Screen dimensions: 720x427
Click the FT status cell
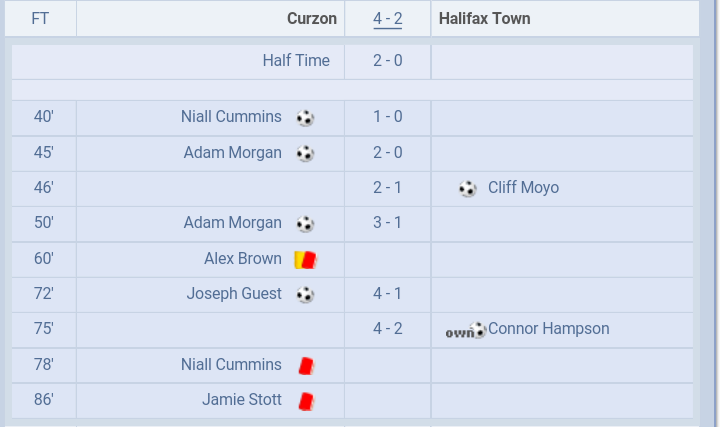click(40, 18)
